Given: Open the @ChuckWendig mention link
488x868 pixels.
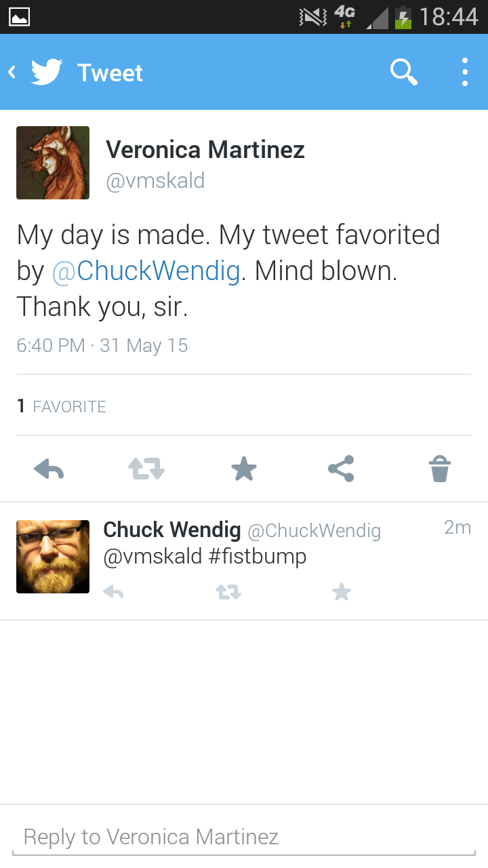Looking at the screenshot, I should coord(146,271).
